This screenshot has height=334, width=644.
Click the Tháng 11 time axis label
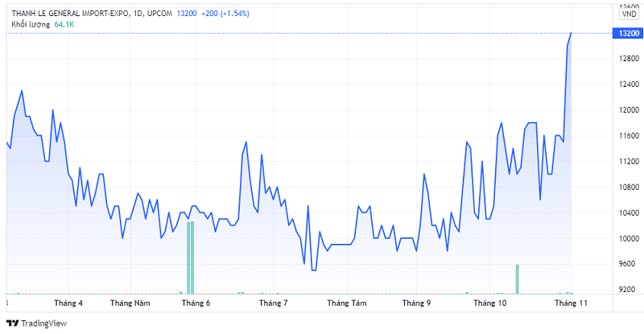coord(571,303)
